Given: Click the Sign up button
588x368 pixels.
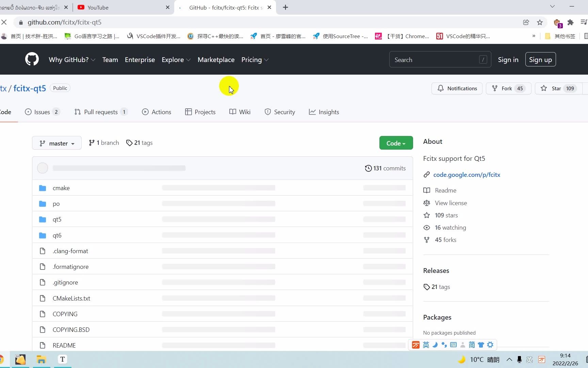Looking at the screenshot, I should (x=540, y=60).
